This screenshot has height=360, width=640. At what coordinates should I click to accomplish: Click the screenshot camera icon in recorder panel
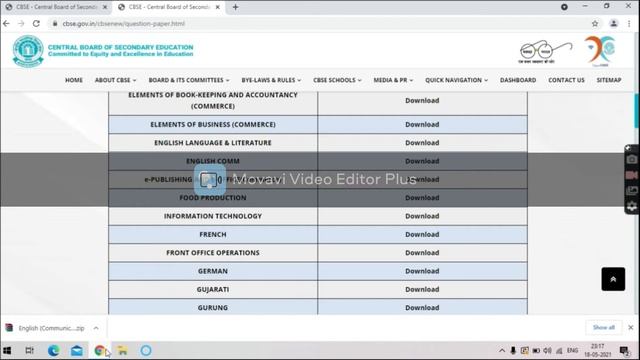(x=631, y=160)
